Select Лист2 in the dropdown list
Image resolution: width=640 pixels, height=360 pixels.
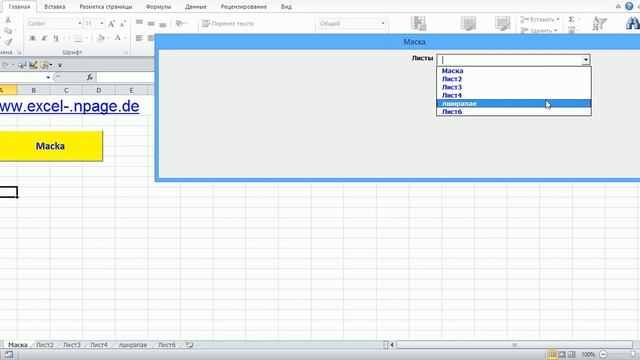point(514,79)
